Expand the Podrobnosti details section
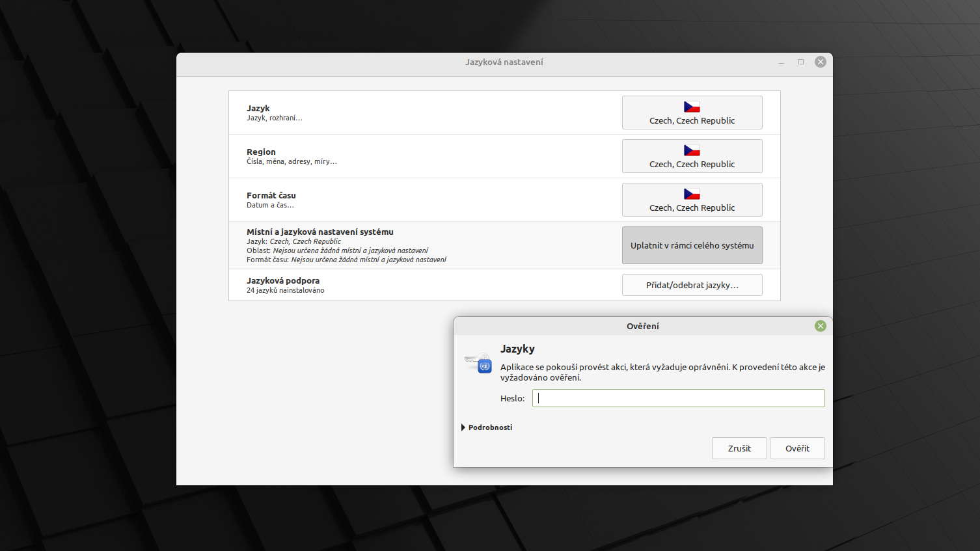The image size is (980, 551). [487, 427]
